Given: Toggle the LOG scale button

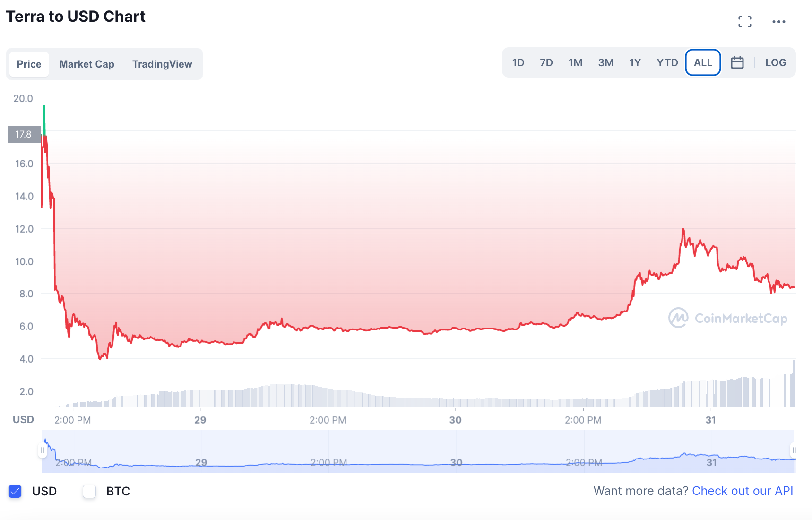Looking at the screenshot, I should tap(776, 62).
